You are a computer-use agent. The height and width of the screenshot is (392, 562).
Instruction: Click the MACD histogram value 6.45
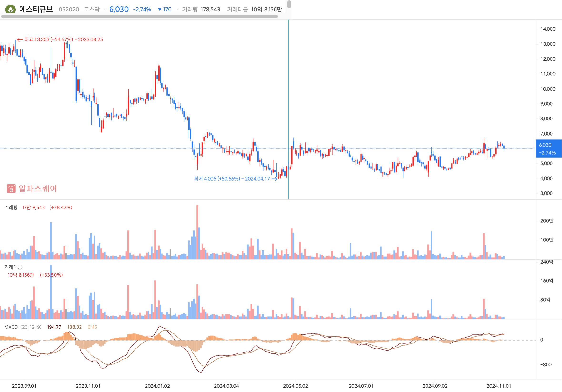pyautogui.click(x=92, y=327)
